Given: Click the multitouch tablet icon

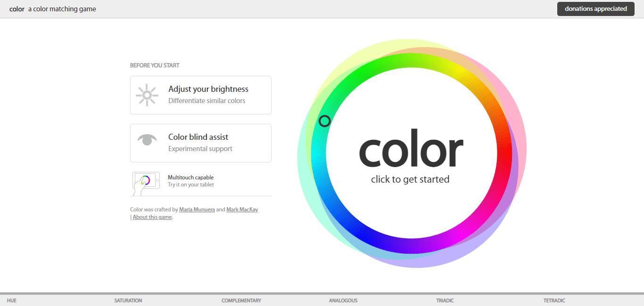Looking at the screenshot, I should 146,183.
